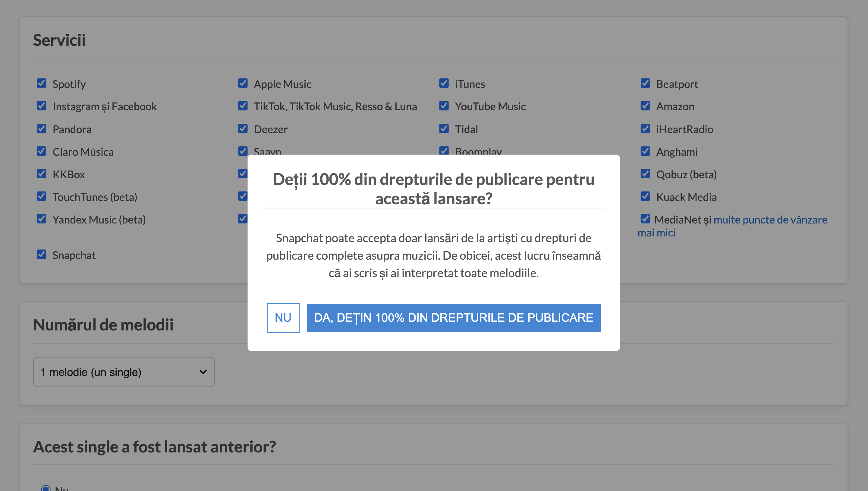Uncheck the Claro Música service
Viewport: 868px width, 491px height.
[x=42, y=151]
